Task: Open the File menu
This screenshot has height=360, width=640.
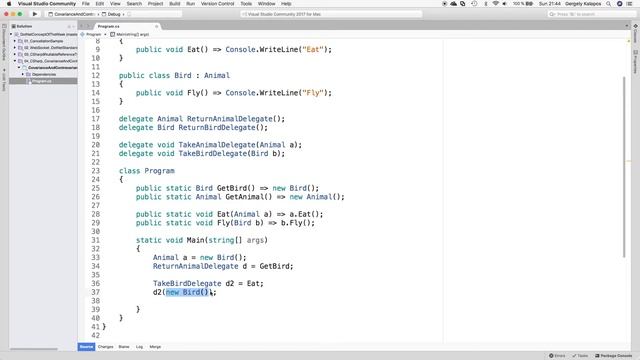Action: pyautogui.click(x=86, y=4)
